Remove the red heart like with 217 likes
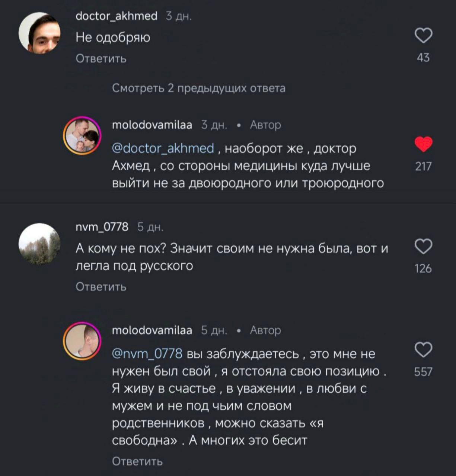 pos(423,144)
